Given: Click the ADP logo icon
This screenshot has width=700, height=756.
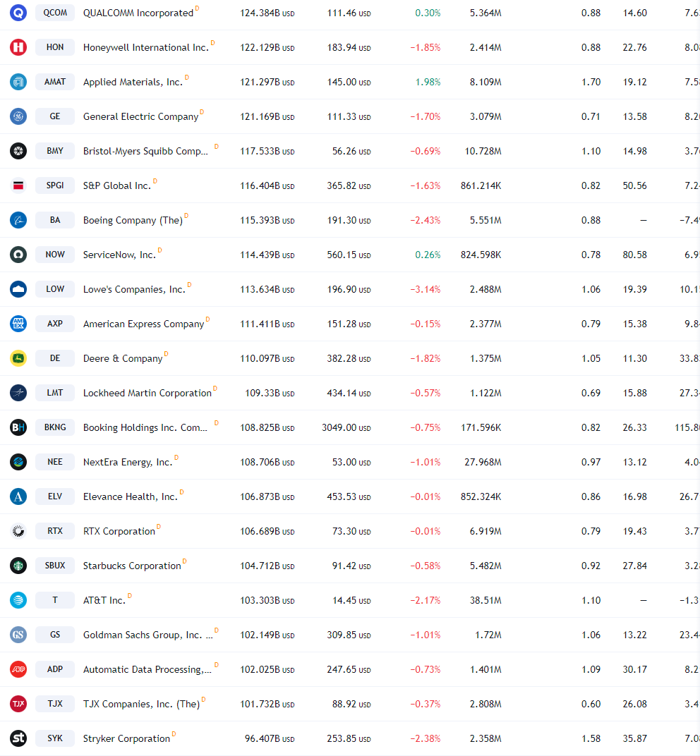Looking at the screenshot, I should [x=18, y=669].
